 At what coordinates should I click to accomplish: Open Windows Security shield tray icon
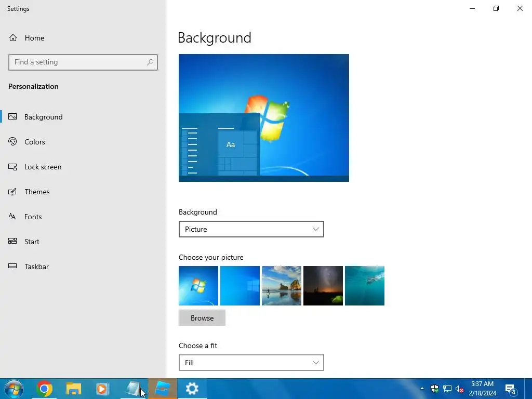click(435, 389)
